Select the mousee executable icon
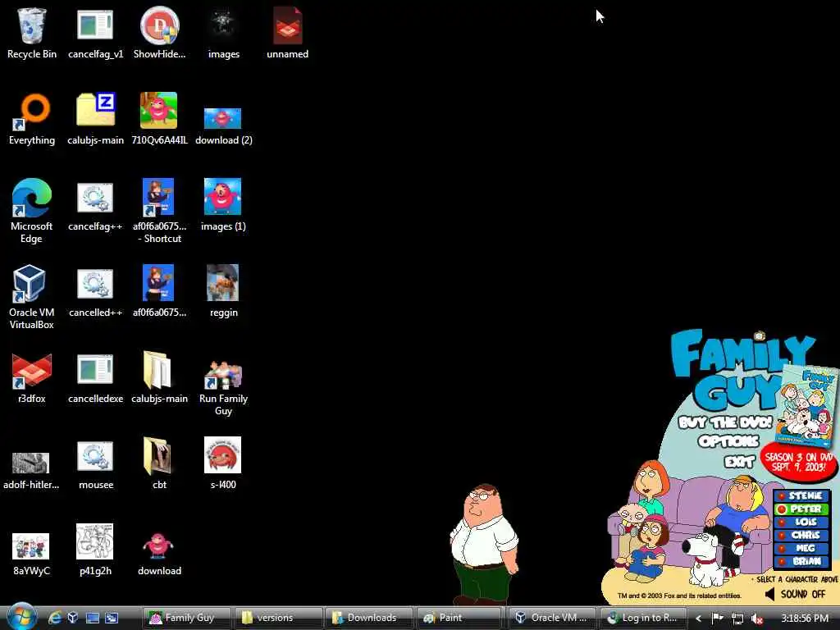Image resolution: width=840 pixels, height=630 pixels. pos(95,464)
